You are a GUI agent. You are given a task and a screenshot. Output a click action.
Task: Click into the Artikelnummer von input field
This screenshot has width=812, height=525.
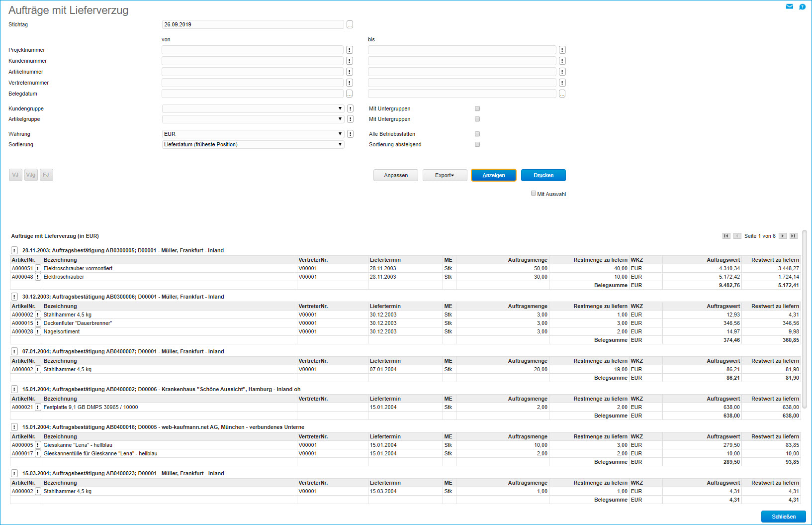pos(252,72)
